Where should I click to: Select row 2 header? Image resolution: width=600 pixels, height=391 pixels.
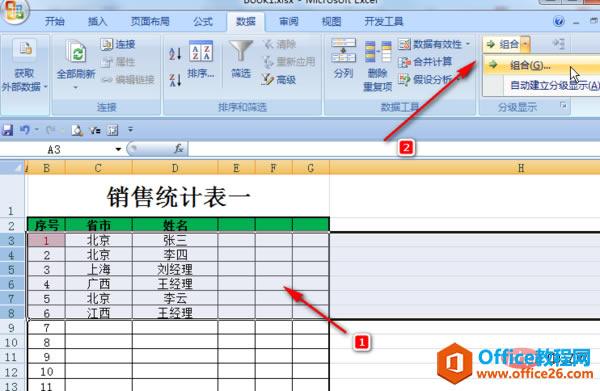click(12, 225)
